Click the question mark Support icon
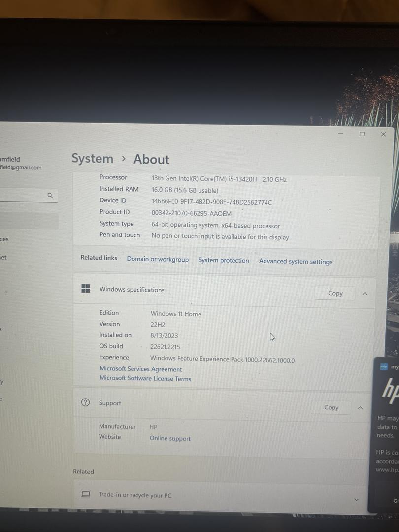The height and width of the screenshot is (532, 399). click(x=85, y=403)
